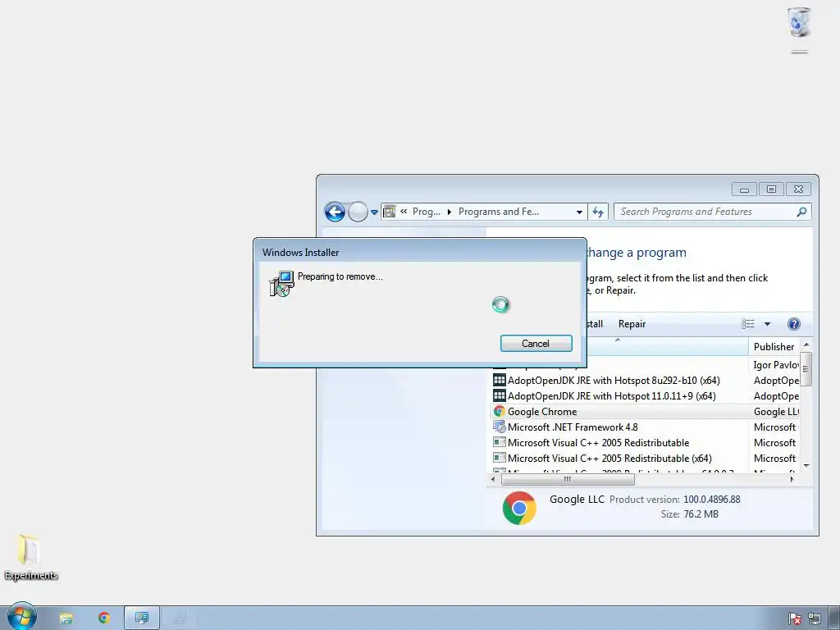Screen dimensions: 840x630
Task: Open More view options dropdown arrow
Action: (x=767, y=324)
